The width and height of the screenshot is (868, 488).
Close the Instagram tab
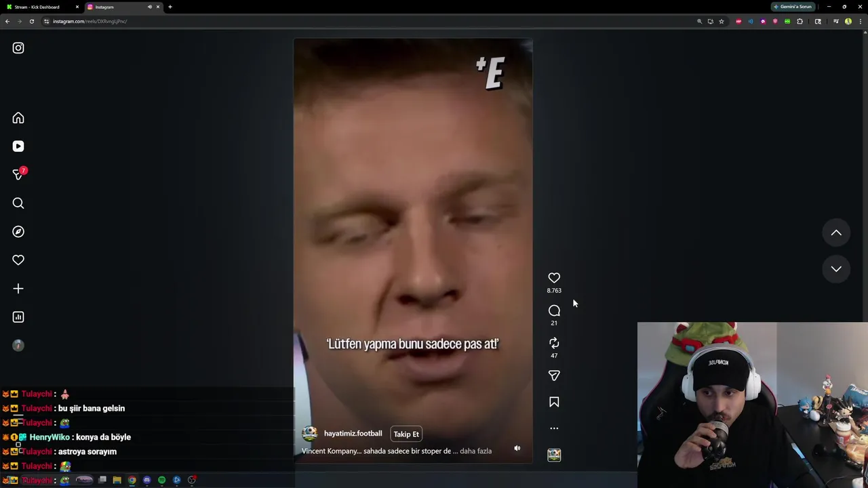[158, 7]
